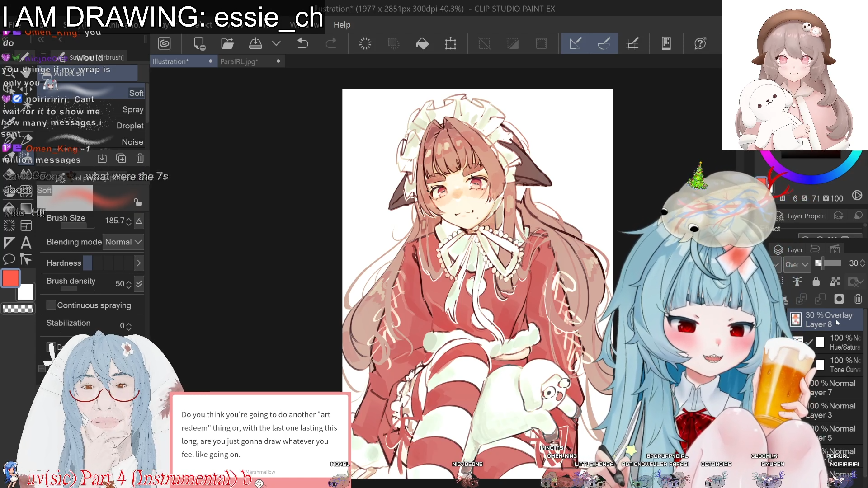868x488 pixels.
Task: Click the layer opacity slider
Action: (x=829, y=263)
